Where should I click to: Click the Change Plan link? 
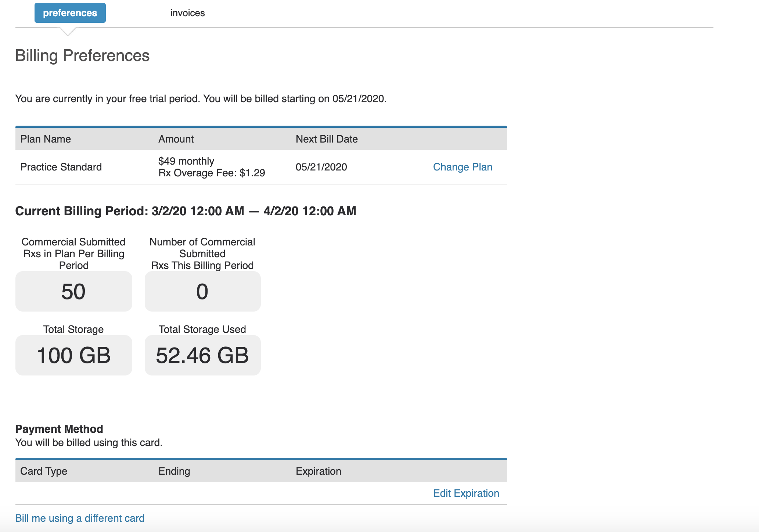463,167
